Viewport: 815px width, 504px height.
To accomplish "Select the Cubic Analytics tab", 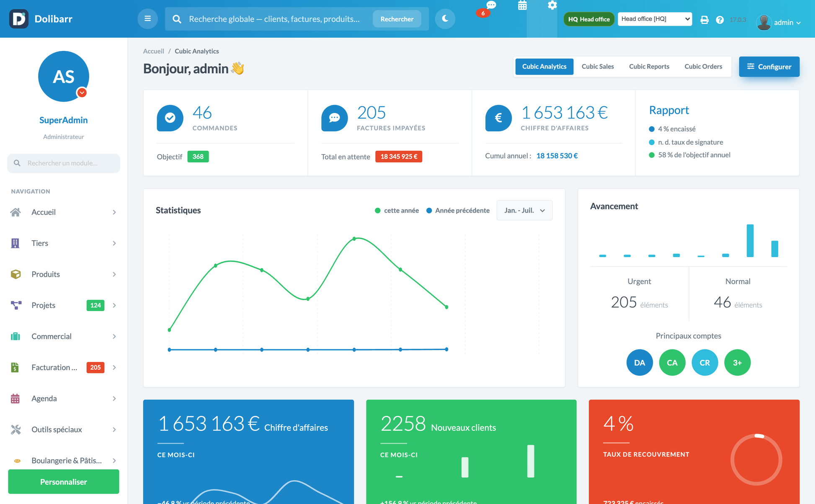I will point(544,67).
